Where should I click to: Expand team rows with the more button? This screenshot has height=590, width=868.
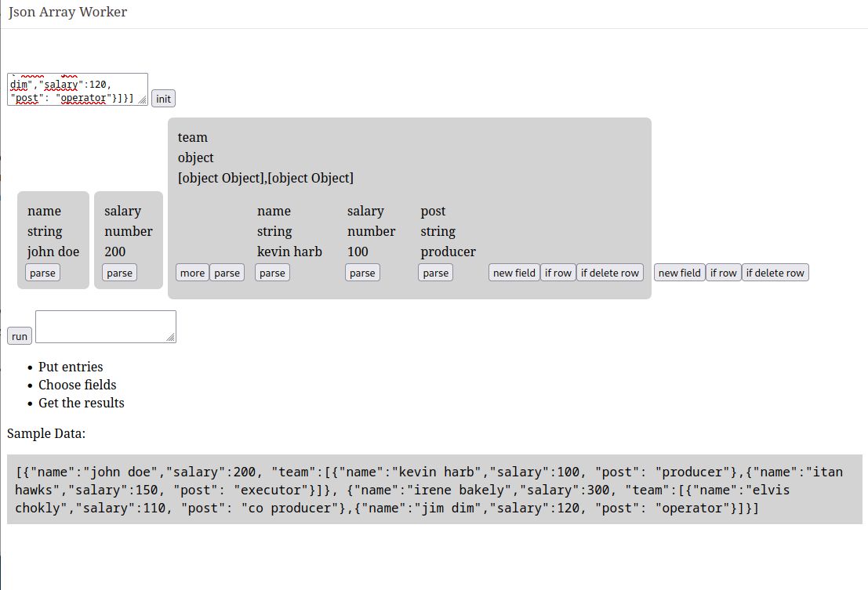pyautogui.click(x=192, y=273)
